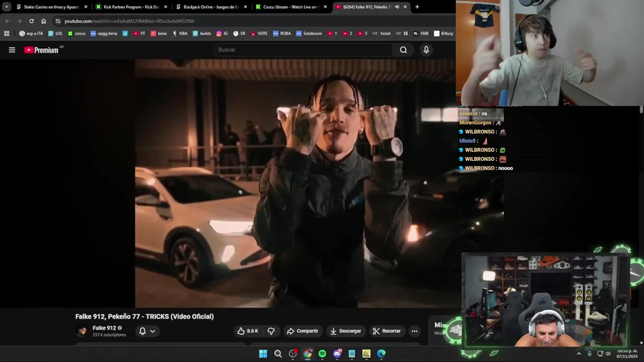Open the NBA bookmark
The height and width of the screenshot is (362, 644).
click(180, 34)
